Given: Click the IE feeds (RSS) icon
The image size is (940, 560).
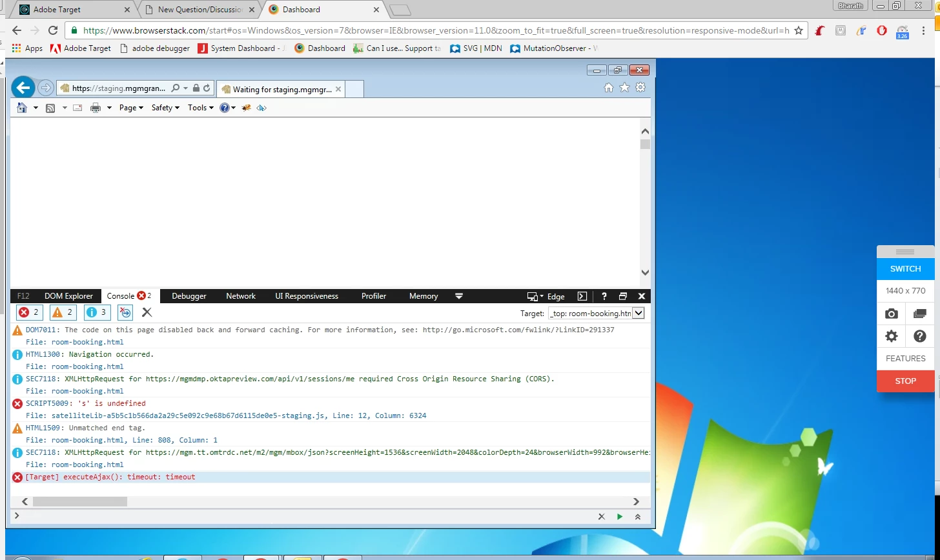Looking at the screenshot, I should coord(50,108).
